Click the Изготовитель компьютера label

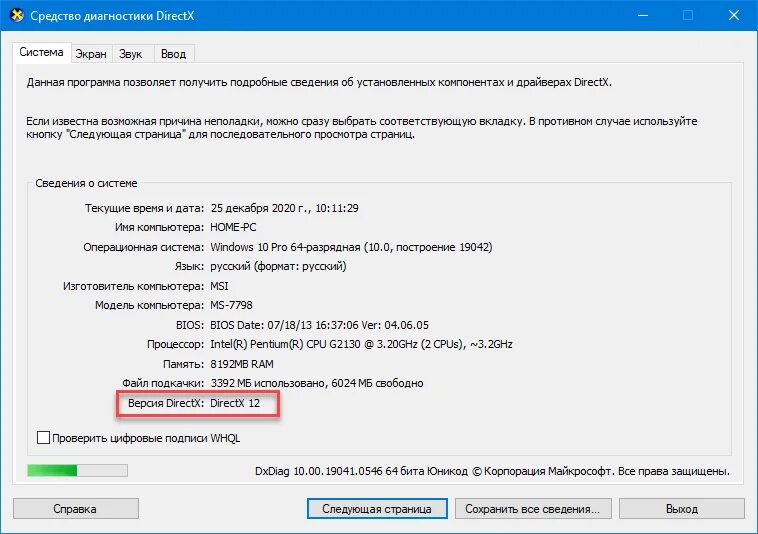[133, 286]
